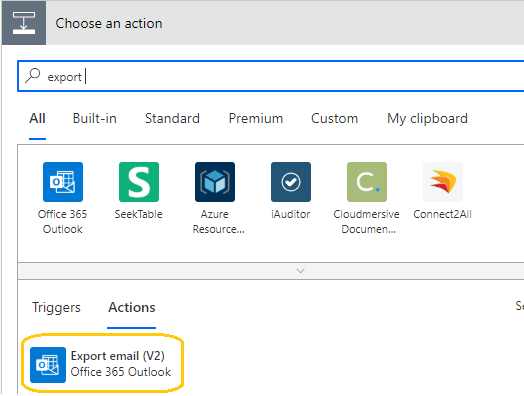Click the 'SeekTable' label text
Image resolution: width=524 pixels, height=396 pixels.
pyautogui.click(x=138, y=214)
